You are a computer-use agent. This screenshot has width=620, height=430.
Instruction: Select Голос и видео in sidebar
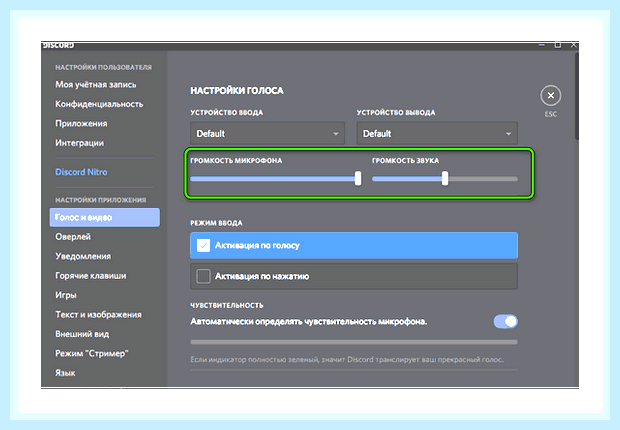coord(104,217)
